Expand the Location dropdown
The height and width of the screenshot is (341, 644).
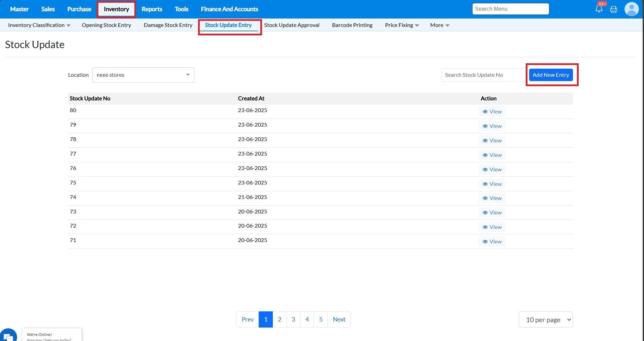point(143,75)
